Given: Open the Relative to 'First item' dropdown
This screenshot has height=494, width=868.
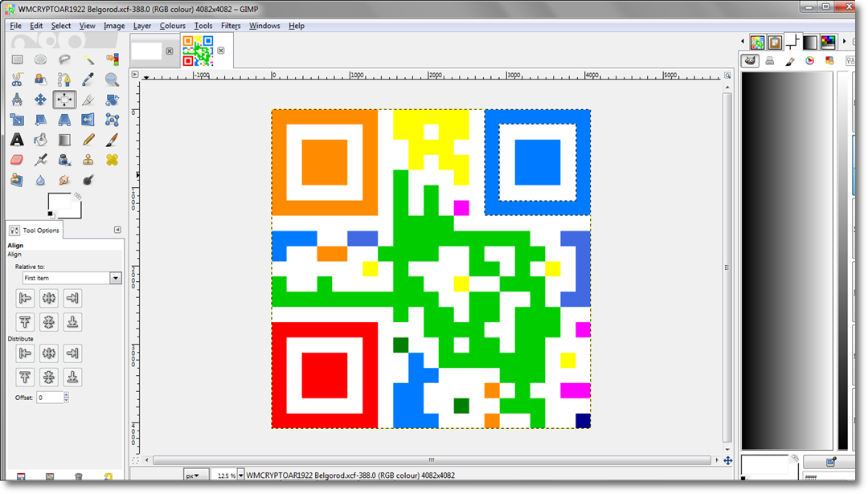Looking at the screenshot, I should [x=72, y=278].
